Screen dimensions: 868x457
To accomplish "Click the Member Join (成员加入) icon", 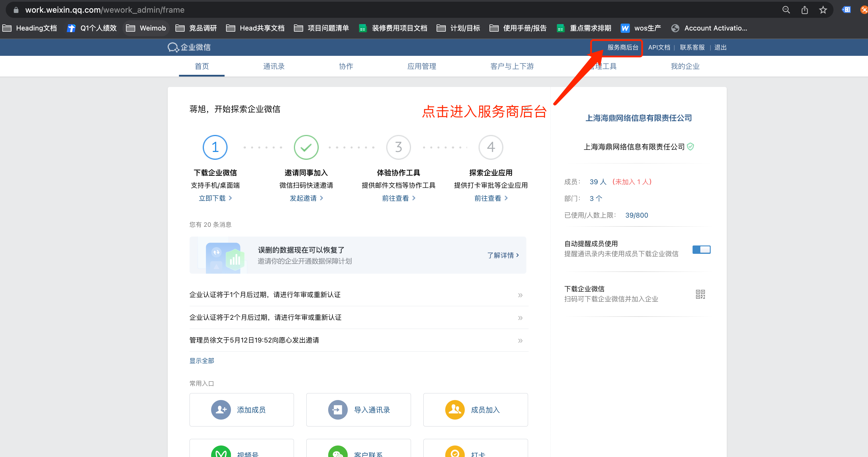I will (x=454, y=410).
